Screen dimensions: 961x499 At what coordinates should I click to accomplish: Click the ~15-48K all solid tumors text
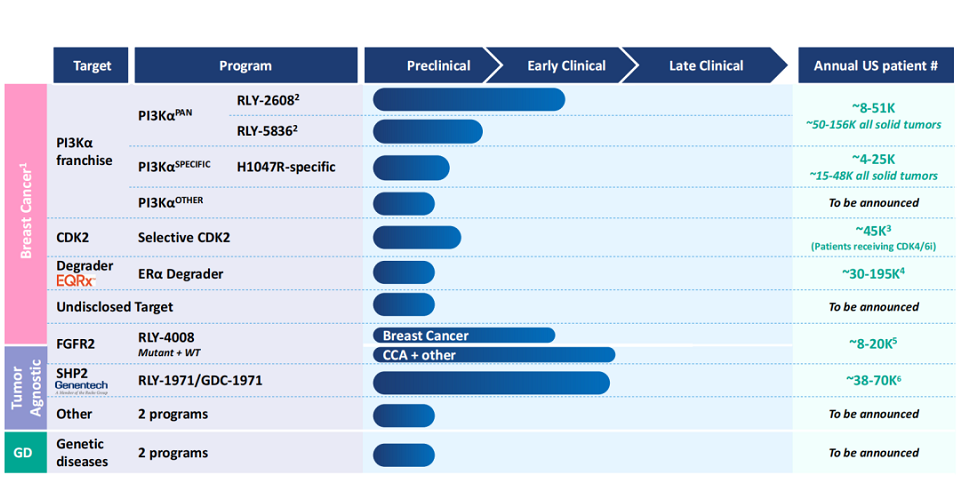pyautogui.click(x=873, y=176)
